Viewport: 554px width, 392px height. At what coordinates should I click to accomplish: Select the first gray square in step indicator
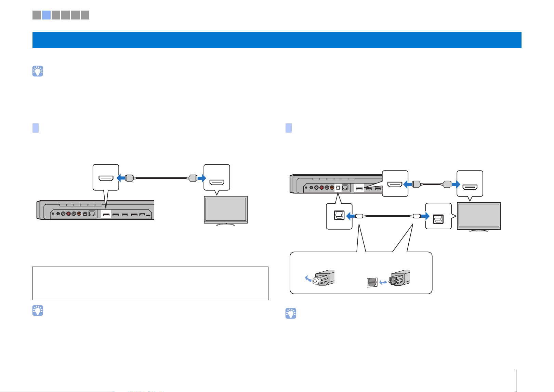[x=37, y=15]
